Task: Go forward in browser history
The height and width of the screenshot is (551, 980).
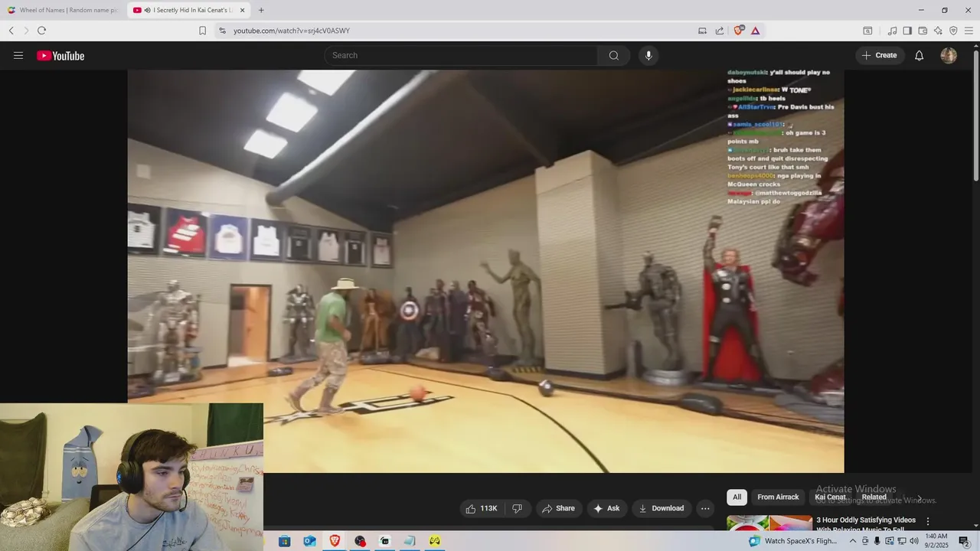Action: 26,31
